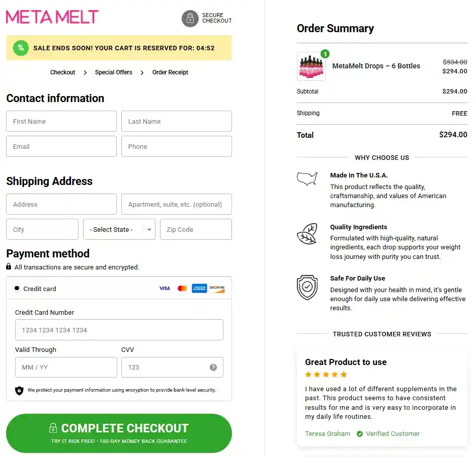The width and height of the screenshot is (476, 457).
Task: Click the MetaMelt Drops product thumbnail
Action: (311, 66)
